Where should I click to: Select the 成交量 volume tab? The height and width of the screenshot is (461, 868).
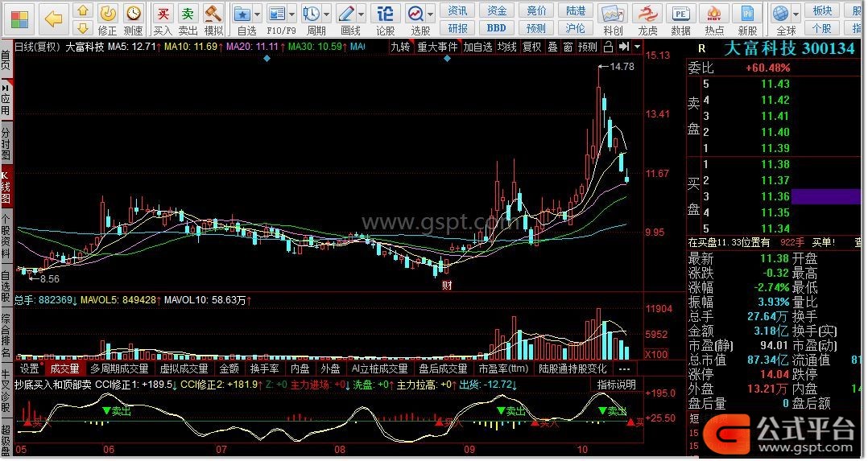point(64,368)
